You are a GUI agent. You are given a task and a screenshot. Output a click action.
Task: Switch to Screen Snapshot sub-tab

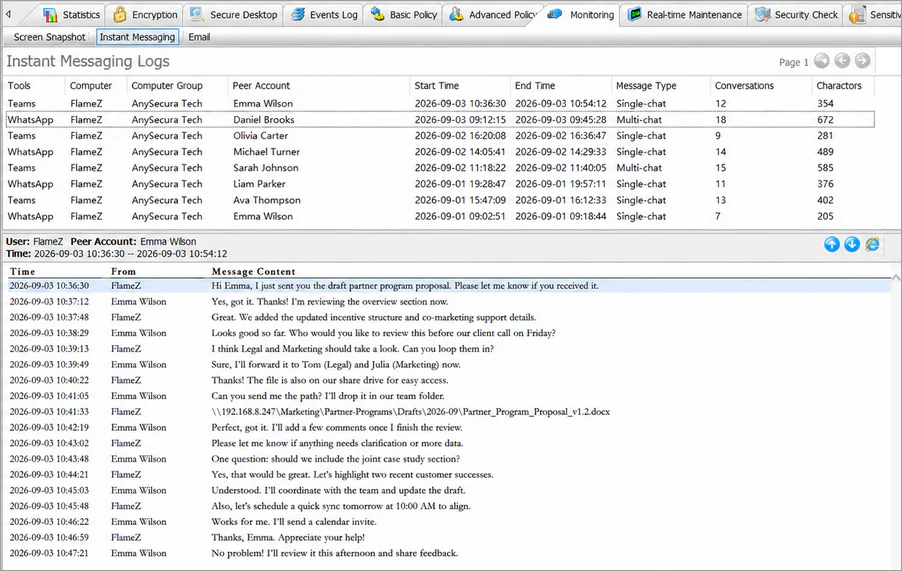tap(49, 37)
